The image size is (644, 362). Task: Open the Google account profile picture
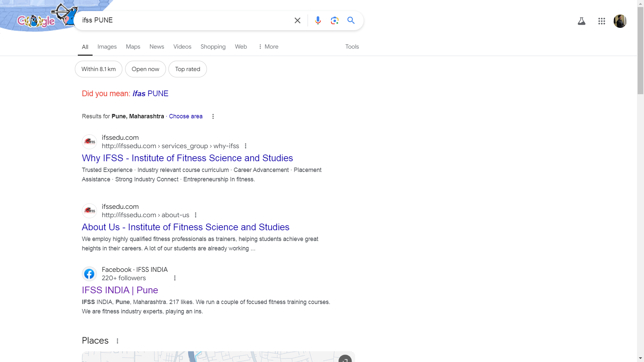pos(620,21)
